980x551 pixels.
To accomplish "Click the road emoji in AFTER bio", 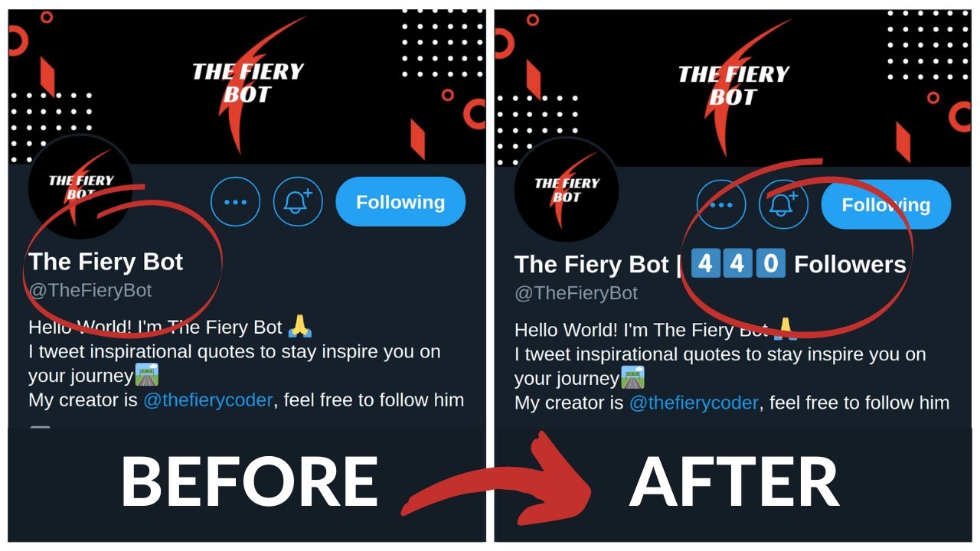I will point(632,377).
